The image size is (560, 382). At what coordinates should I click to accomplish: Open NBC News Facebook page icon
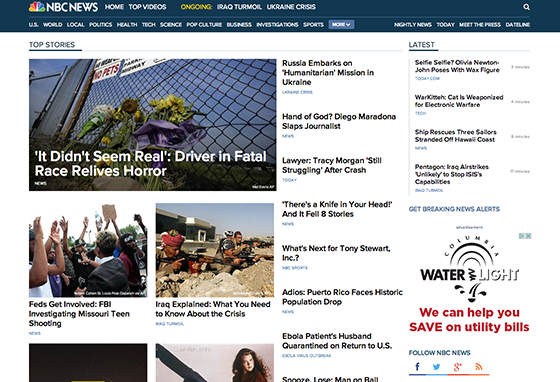(x=417, y=367)
